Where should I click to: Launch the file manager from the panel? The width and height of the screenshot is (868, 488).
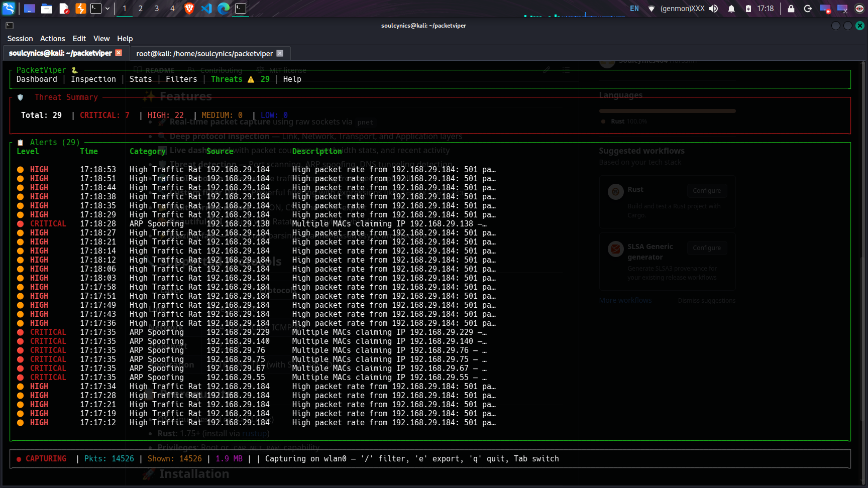[x=47, y=9]
